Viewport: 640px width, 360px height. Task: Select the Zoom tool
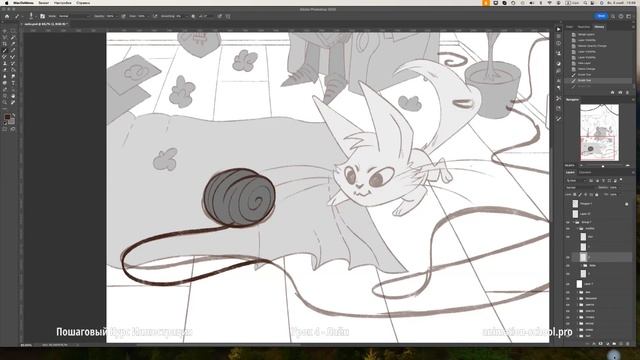click(x=4, y=102)
